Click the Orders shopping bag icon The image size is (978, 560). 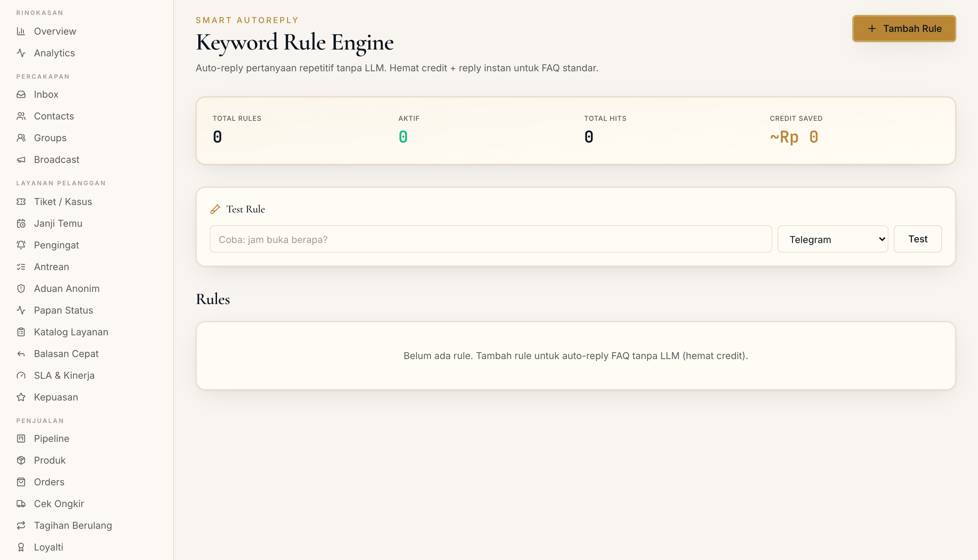pos(21,482)
